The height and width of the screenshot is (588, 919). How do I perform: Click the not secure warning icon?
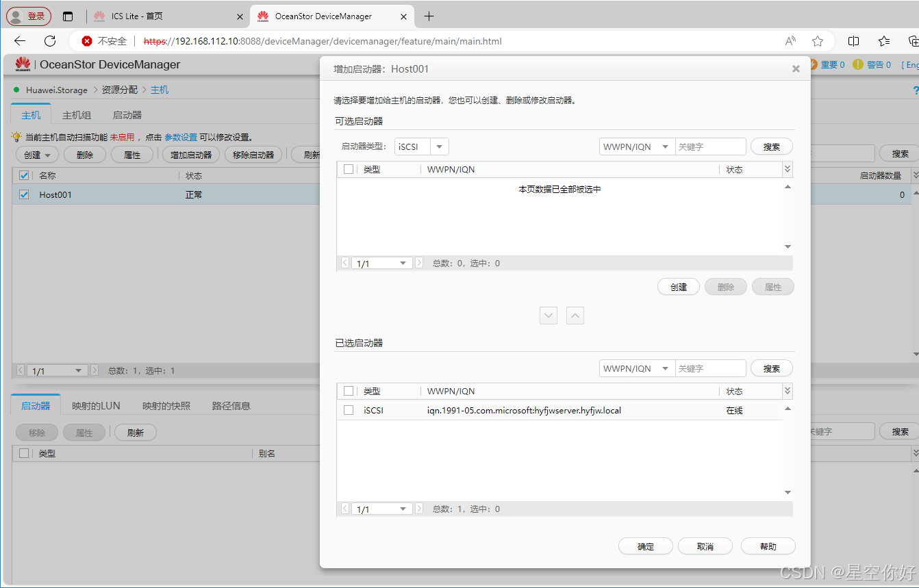[87, 41]
